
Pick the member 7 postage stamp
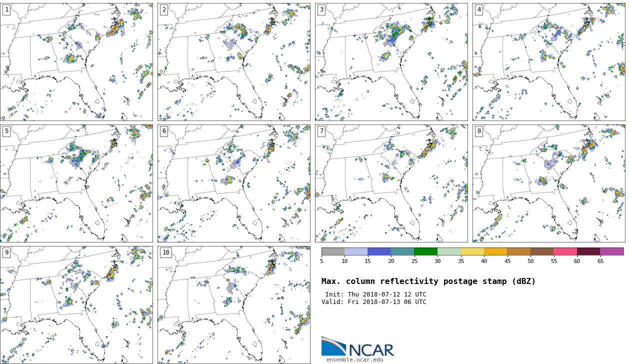[391, 183]
